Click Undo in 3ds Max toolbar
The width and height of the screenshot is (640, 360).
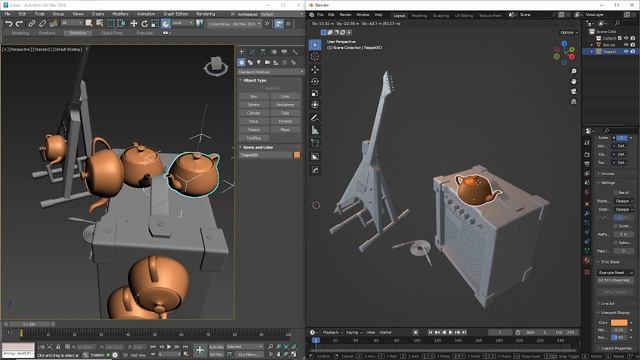[x=9, y=24]
